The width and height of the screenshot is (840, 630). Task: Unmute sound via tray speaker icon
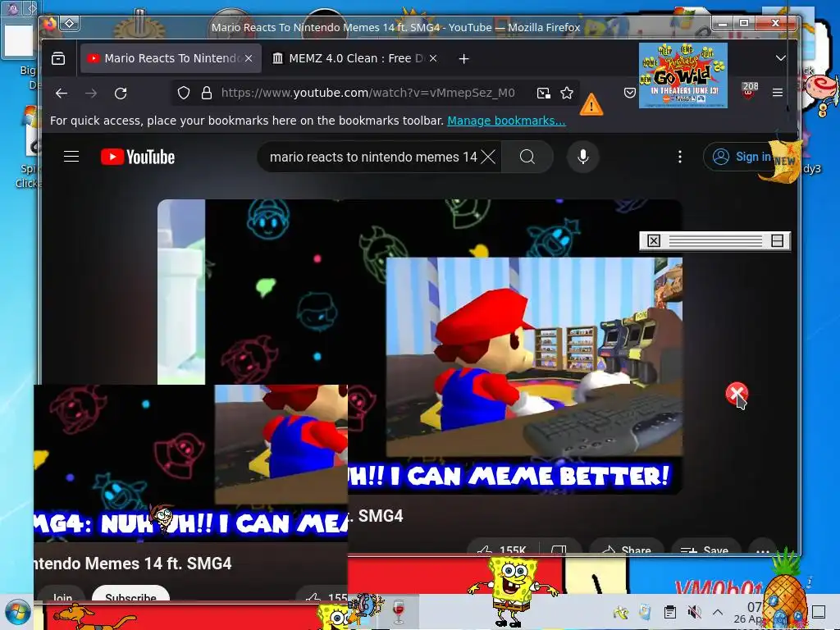point(694,612)
